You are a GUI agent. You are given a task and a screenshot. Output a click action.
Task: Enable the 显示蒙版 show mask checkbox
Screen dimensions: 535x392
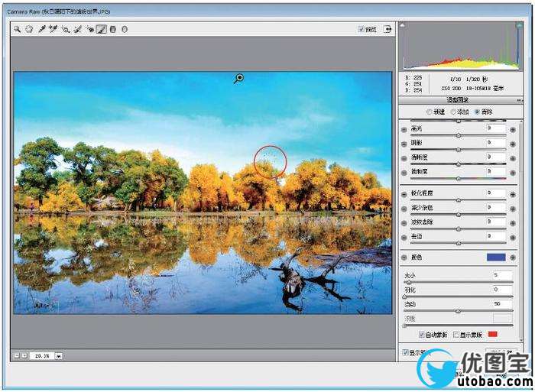click(456, 335)
